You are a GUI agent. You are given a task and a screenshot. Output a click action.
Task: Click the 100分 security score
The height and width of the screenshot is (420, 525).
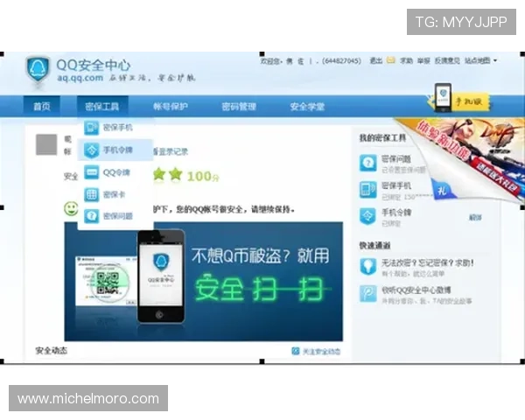coord(203,176)
